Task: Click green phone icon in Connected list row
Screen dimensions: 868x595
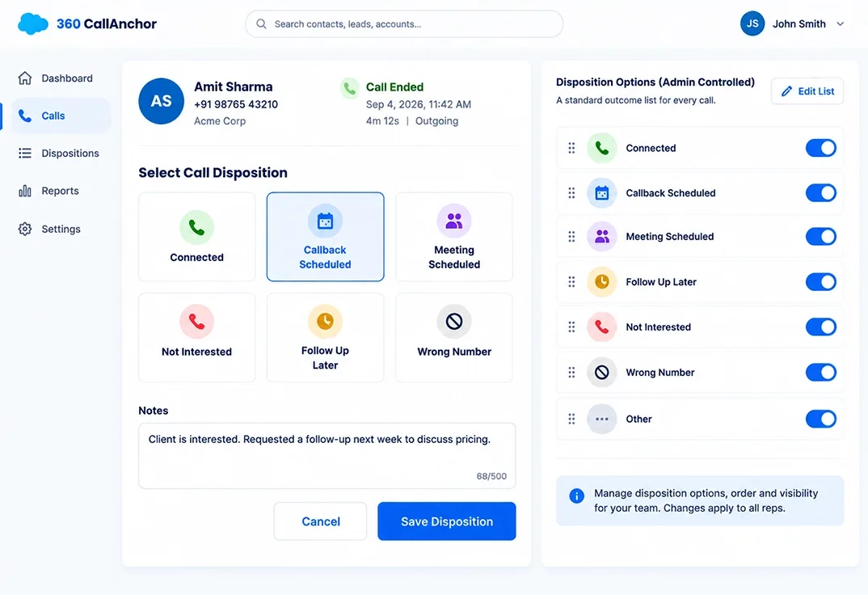Action: tap(602, 148)
